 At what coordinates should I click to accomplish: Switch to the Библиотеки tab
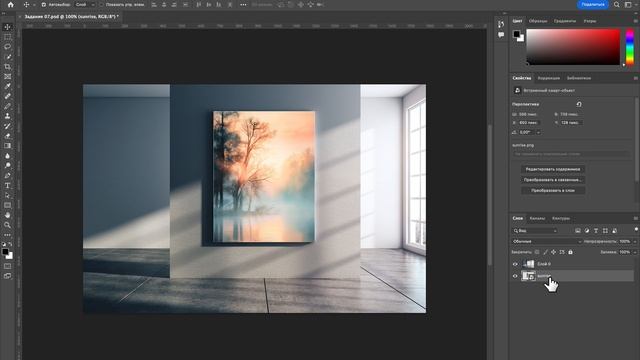(x=579, y=78)
